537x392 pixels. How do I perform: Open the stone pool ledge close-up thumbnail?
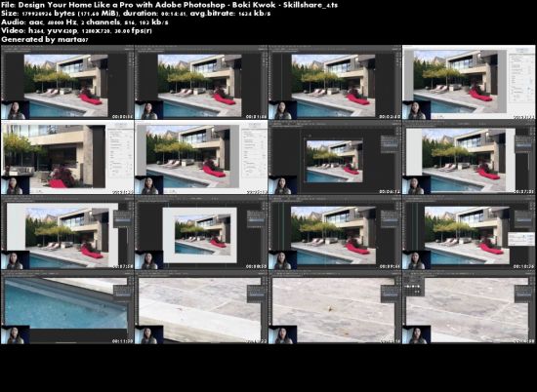click(x=201, y=307)
